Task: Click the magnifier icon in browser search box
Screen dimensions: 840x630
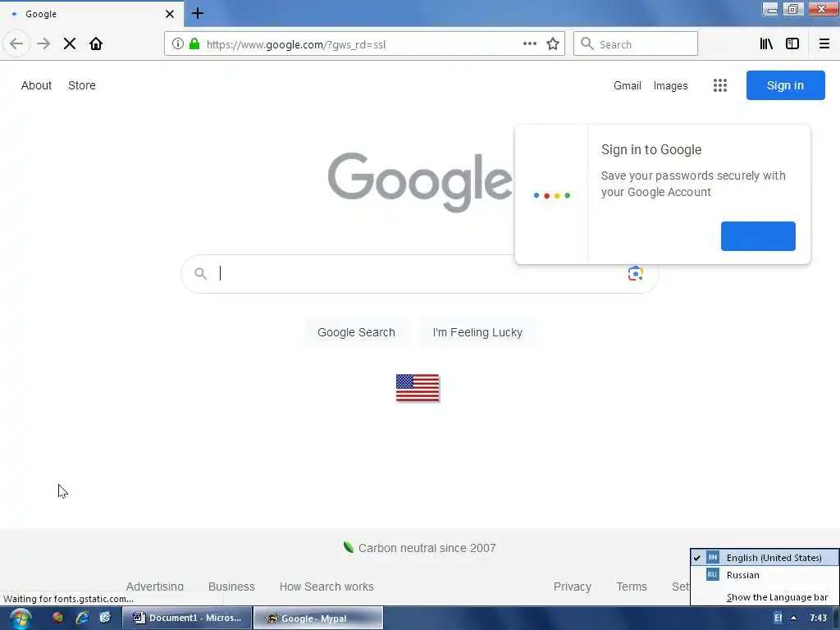Action: coord(587,44)
